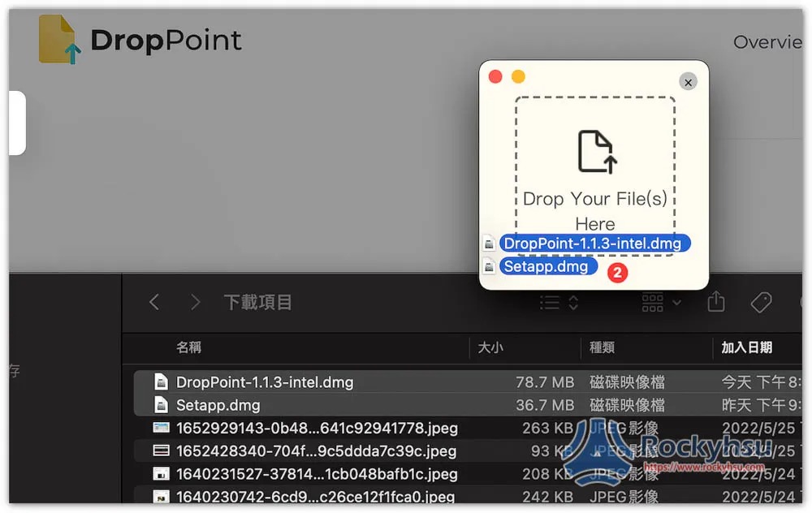Click the 78.7 MB size cell
Viewport: 812px width, 513px height.
coord(545,382)
